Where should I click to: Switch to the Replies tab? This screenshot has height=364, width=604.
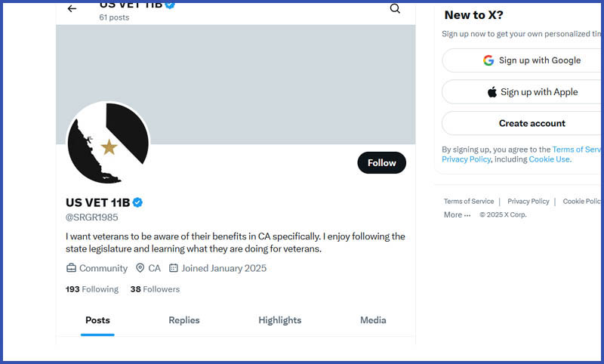coord(184,320)
